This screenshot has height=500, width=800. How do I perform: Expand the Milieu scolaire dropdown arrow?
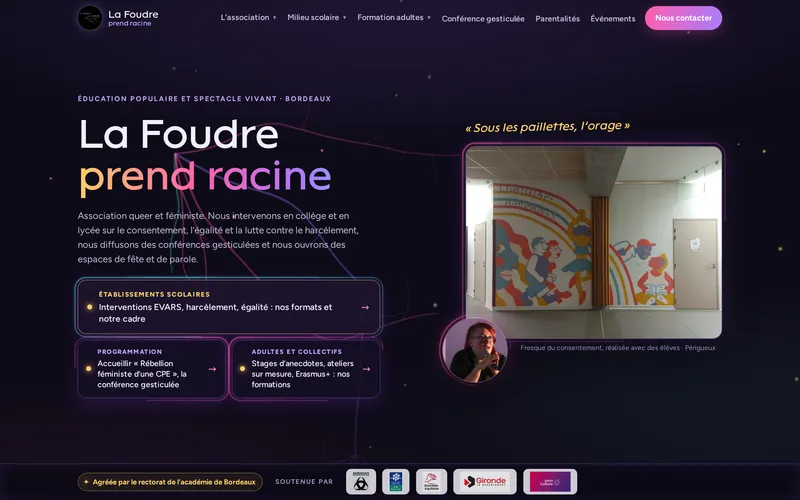(x=344, y=18)
